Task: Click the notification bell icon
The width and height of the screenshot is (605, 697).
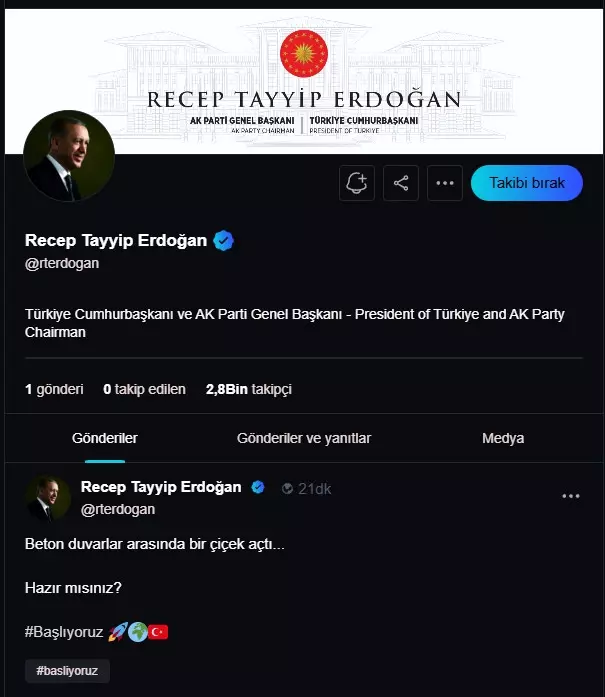Action: [356, 183]
